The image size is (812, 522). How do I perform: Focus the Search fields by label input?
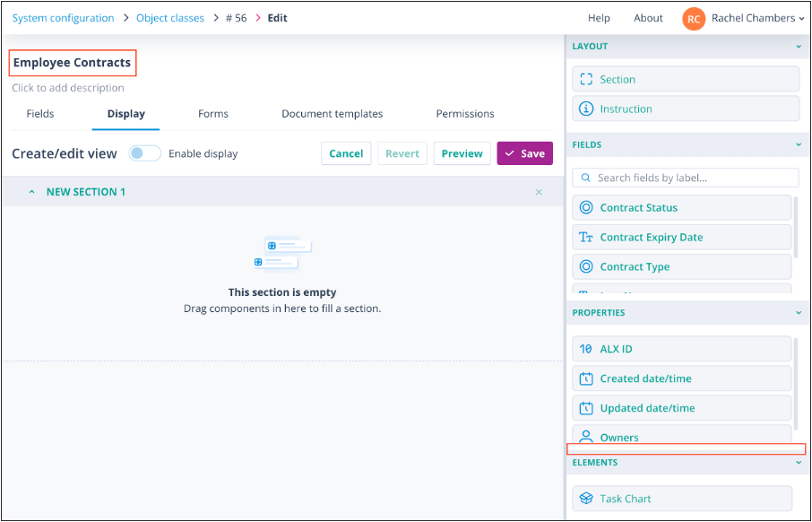tap(685, 178)
